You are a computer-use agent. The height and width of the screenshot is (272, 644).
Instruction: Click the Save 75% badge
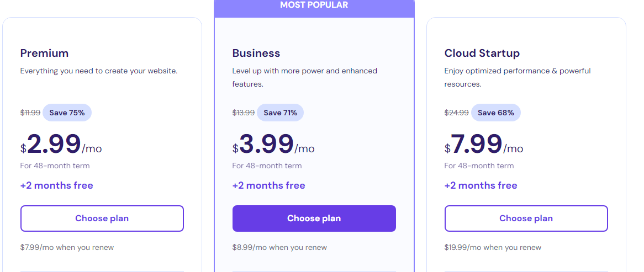[67, 113]
